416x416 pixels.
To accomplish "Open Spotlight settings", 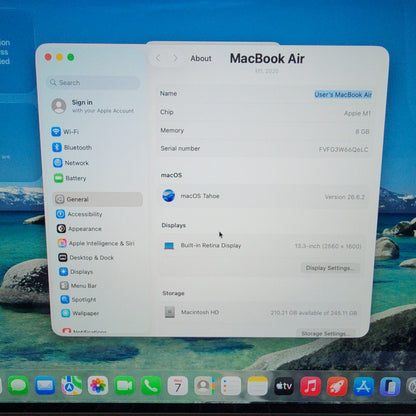I will [78, 299].
